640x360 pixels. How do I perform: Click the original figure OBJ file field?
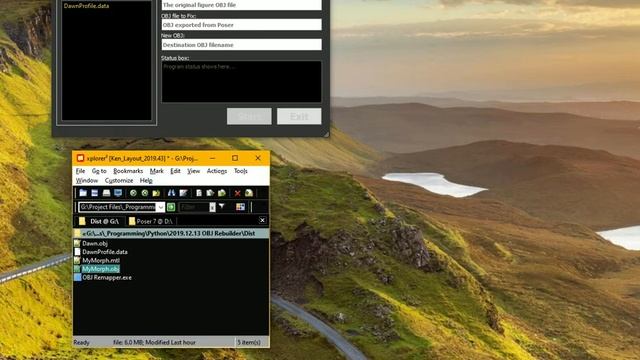[x=241, y=5]
